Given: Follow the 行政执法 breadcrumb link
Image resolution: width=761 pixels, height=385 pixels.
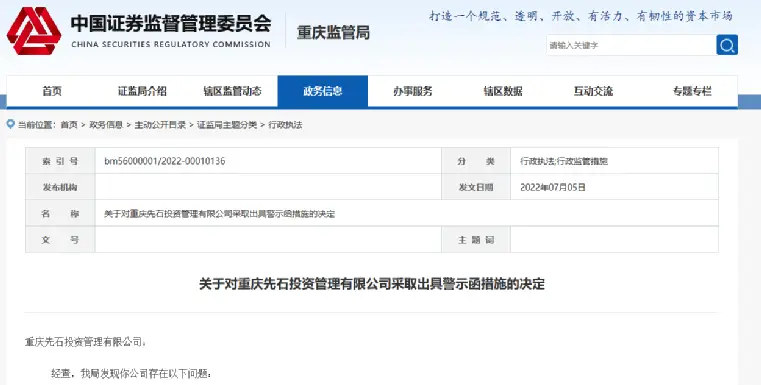Looking at the screenshot, I should [x=285, y=125].
